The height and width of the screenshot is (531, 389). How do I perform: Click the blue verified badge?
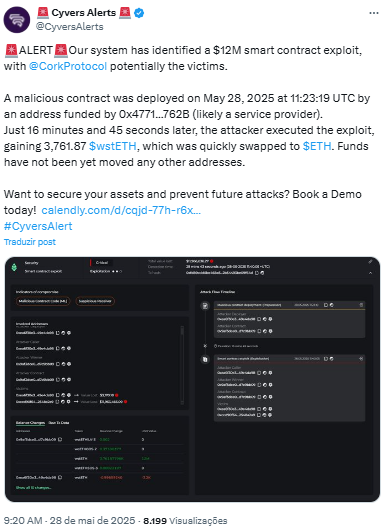click(139, 13)
